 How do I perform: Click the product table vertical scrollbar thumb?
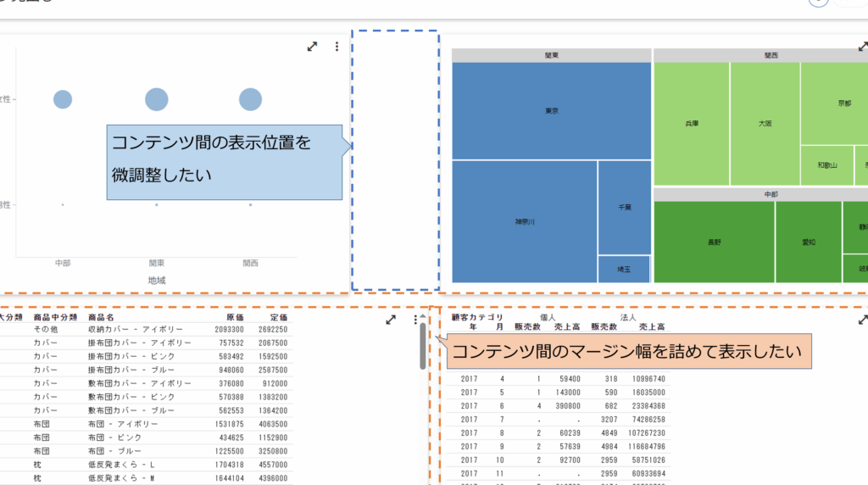423,346
